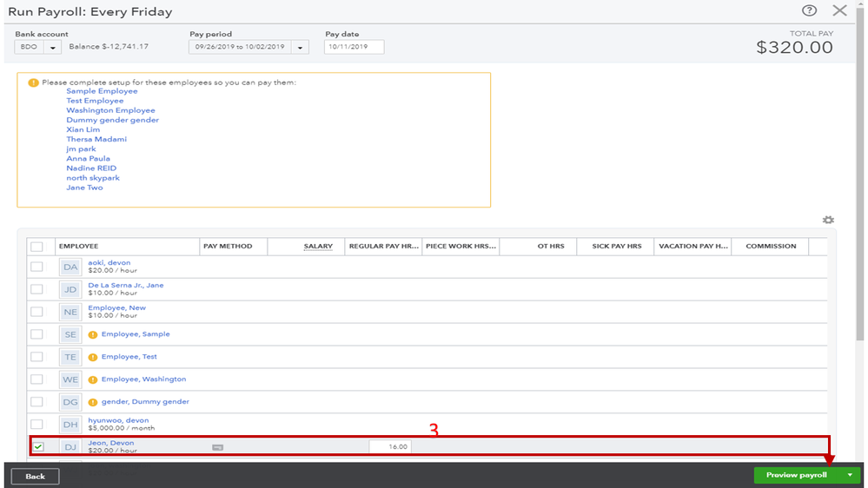Open the table settings gear icon
Viewport: 868px width, 488px height.
click(827, 220)
